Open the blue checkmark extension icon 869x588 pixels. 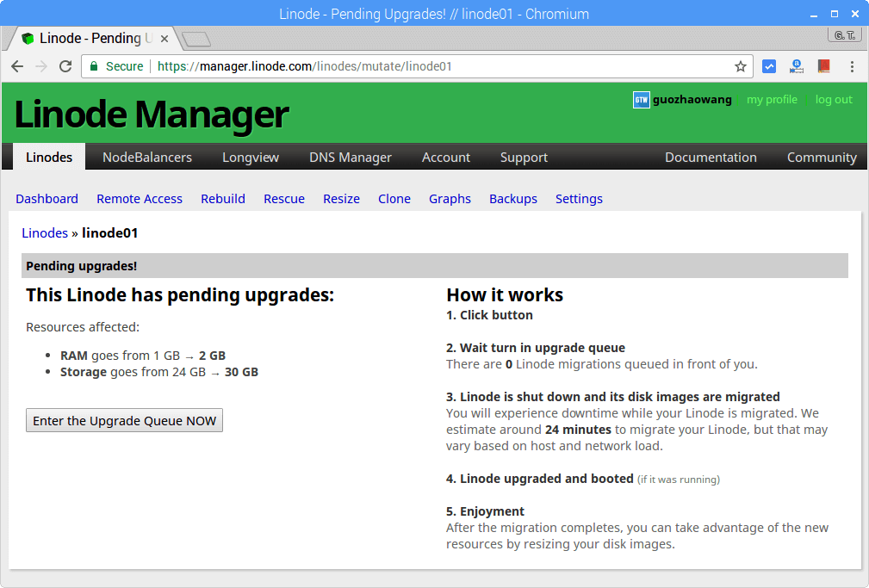coord(768,65)
